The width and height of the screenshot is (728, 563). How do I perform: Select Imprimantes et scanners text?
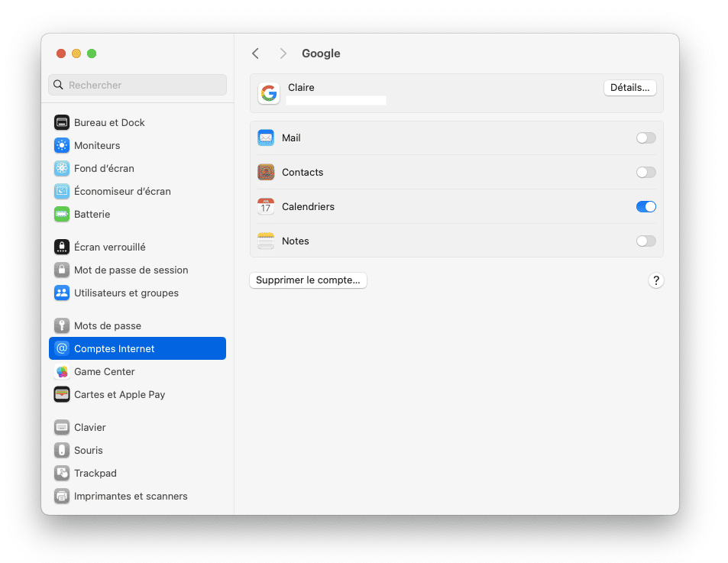point(131,497)
